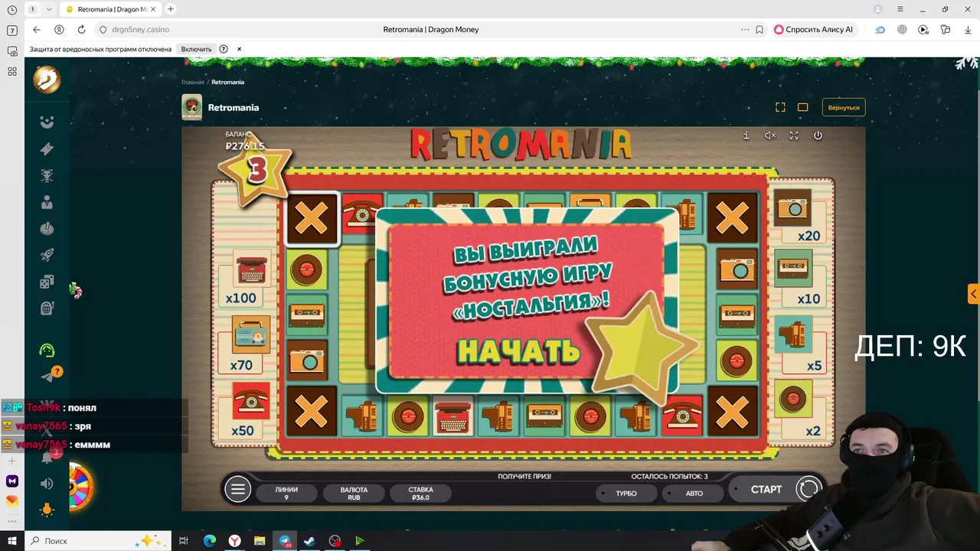
Task: Open the browser sidebar apps grid
Action: coord(12,71)
